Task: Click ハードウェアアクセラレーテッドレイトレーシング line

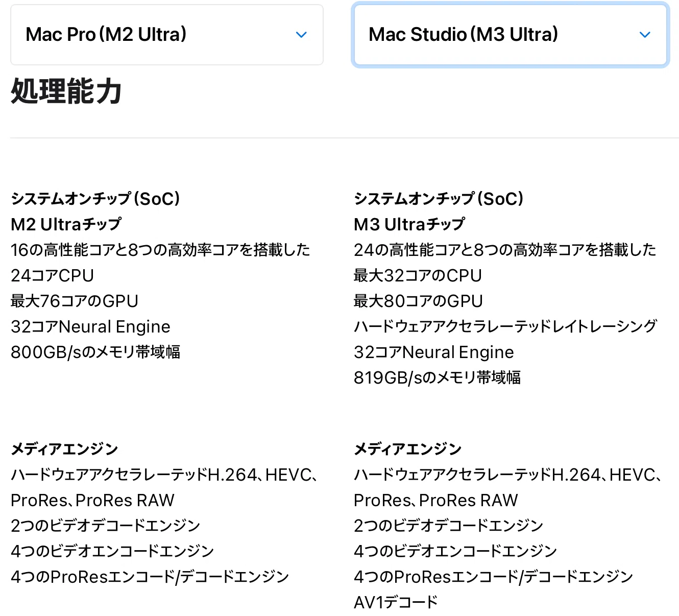Action: click(x=505, y=326)
